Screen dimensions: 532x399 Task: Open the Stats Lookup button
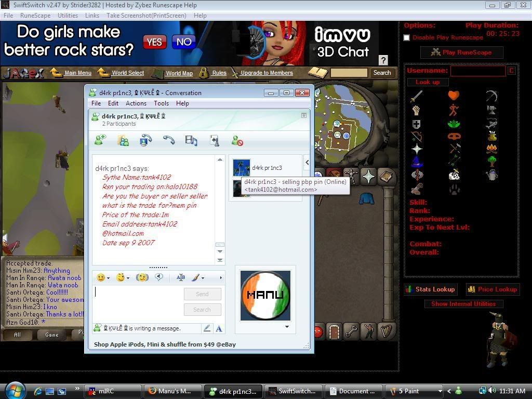click(430, 289)
